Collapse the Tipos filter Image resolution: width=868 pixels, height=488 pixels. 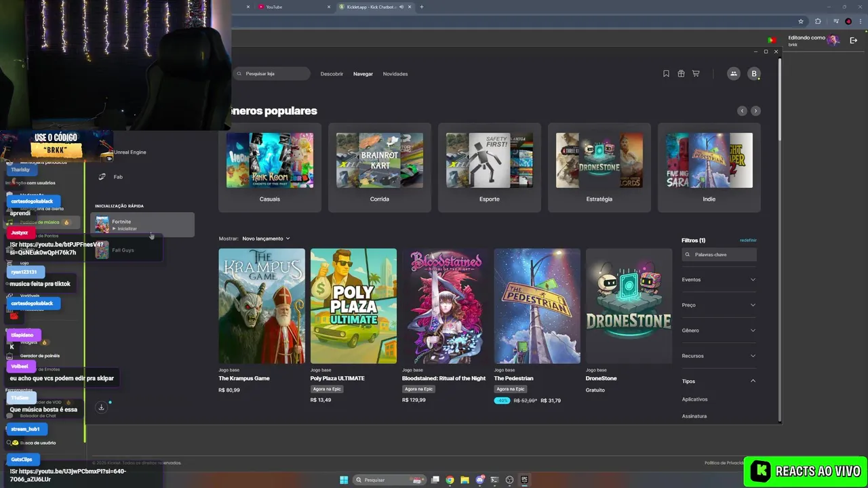719,381
